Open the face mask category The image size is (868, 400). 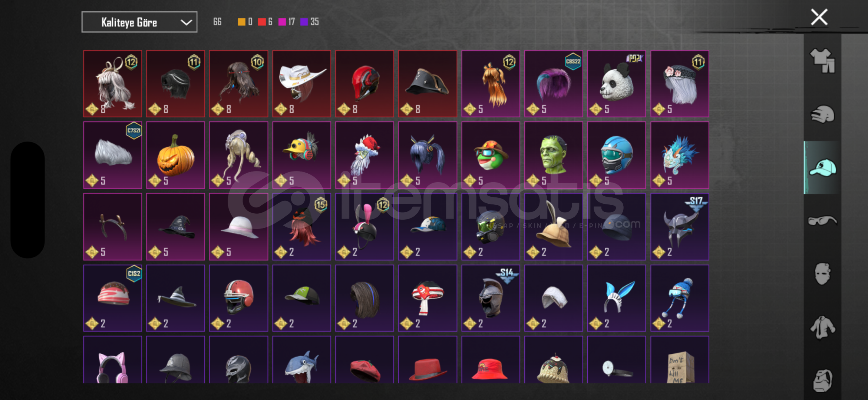coord(822,274)
